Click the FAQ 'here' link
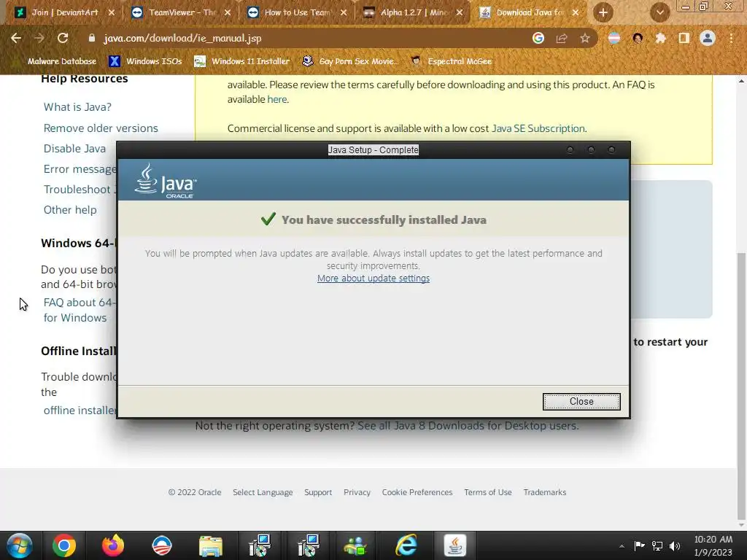 coord(276,99)
